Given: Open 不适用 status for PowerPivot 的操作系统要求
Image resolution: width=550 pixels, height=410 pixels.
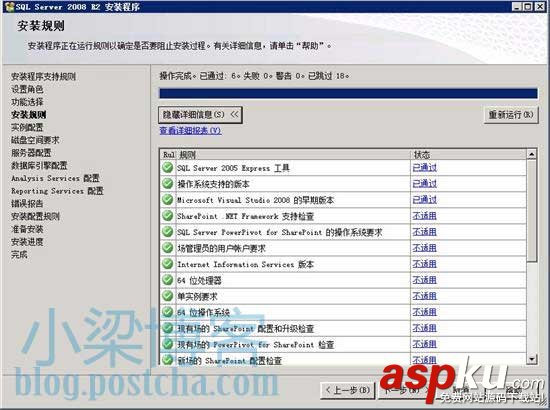Looking at the screenshot, I should point(424,232).
